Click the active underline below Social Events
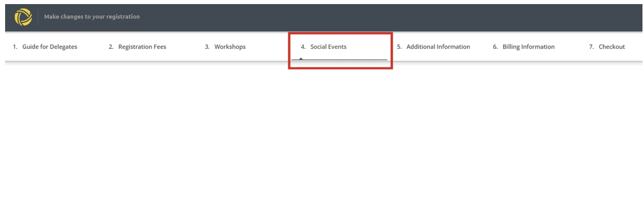Image resolution: width=644 pixels, height=222 pixels. (347, 60)
